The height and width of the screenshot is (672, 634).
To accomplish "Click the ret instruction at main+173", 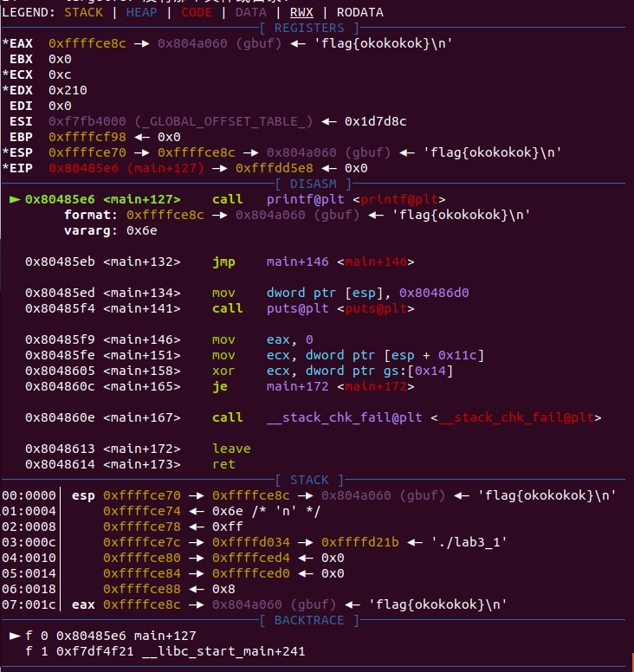I will [223, 464].
